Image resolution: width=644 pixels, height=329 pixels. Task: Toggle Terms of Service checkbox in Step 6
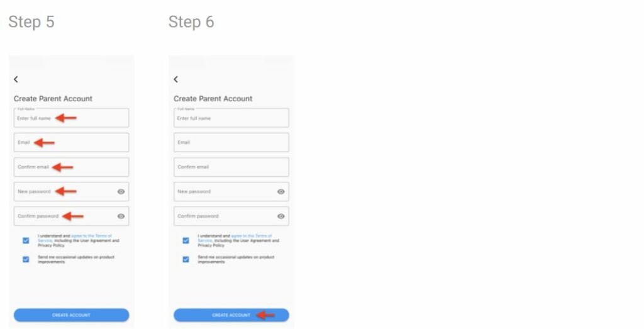[x=186, y=240]
